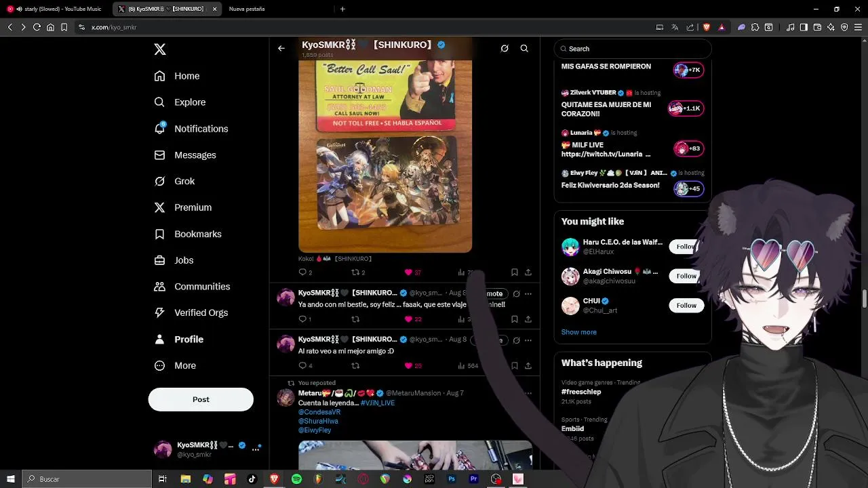Follow CHUI account
This screenshot has width=868, height=488.
686,305
